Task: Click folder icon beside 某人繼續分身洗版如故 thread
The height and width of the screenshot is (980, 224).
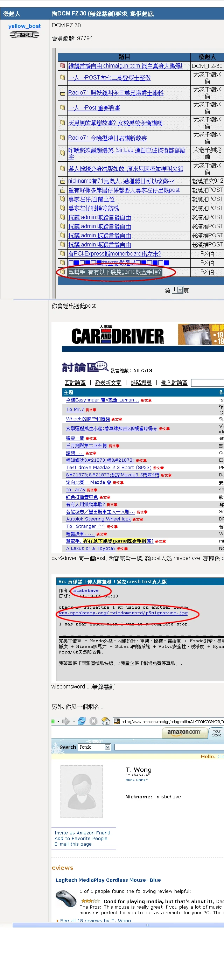Action: click(x=62, y=168)
